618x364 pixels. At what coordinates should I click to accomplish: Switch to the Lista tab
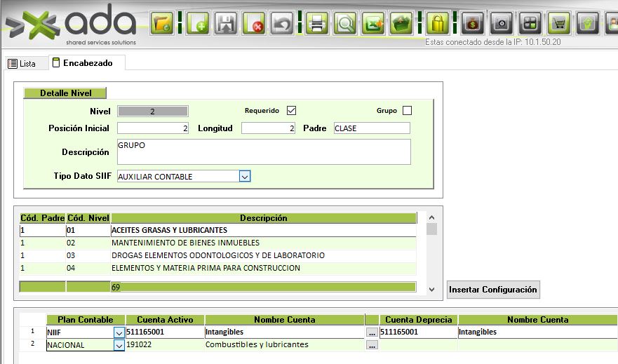coord(22,63)
